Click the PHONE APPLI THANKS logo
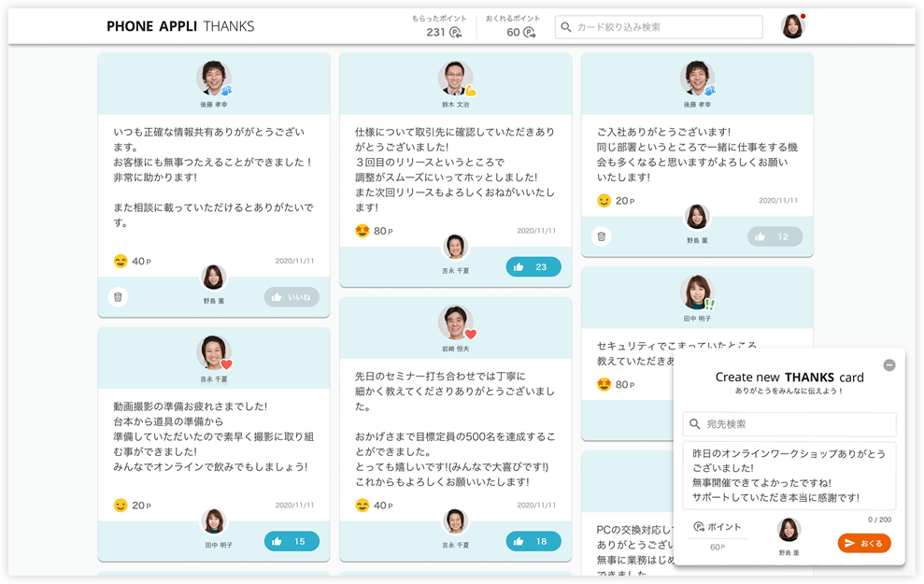This screenshot has height=584, width=924. coord(180,26)
